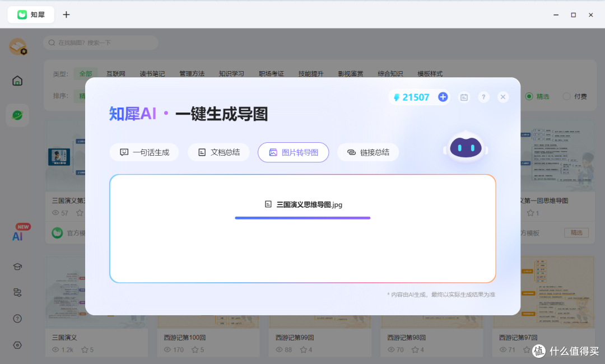Select the 互联网 type filter

[116, 74]
